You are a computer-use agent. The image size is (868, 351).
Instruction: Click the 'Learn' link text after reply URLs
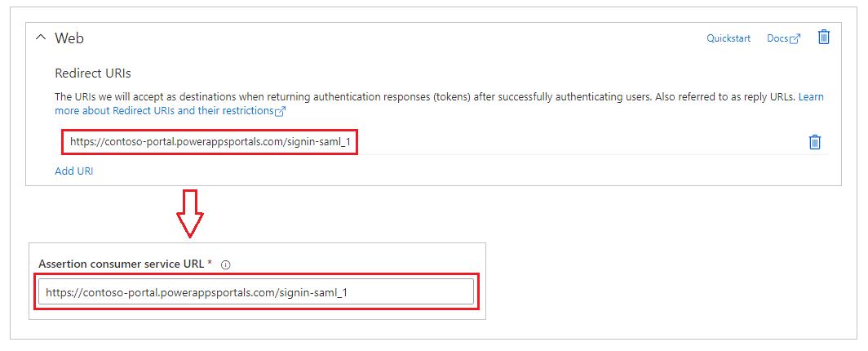pos(811,97)
